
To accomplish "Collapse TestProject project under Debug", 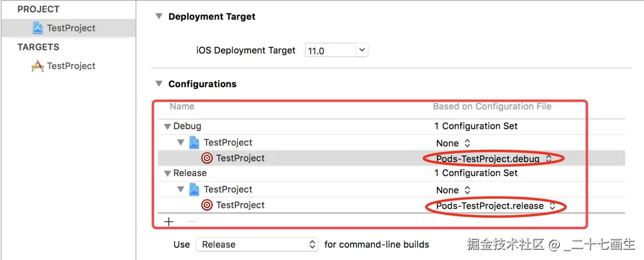I will [180, 142].
